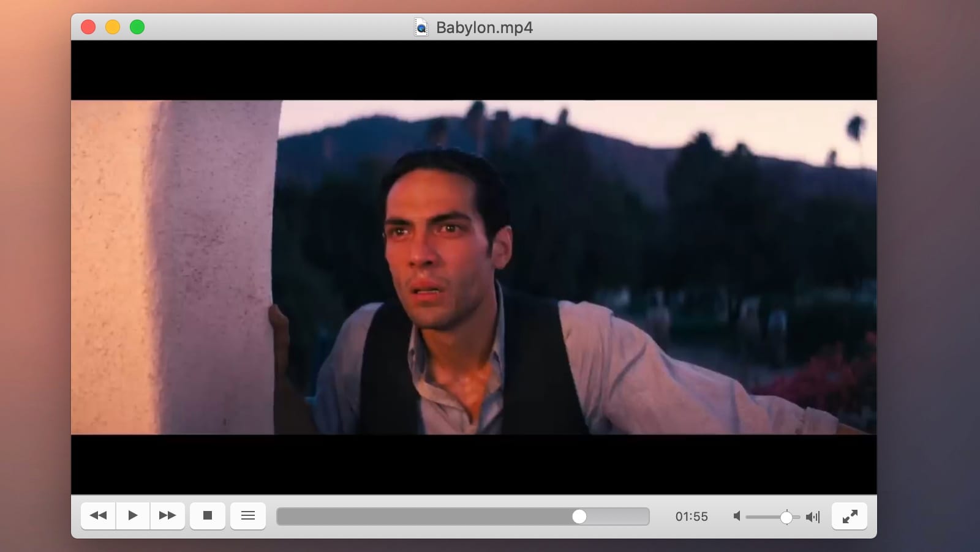980x552 pixels.
Task: Click the playback position handle
Action: click(579, 517)
